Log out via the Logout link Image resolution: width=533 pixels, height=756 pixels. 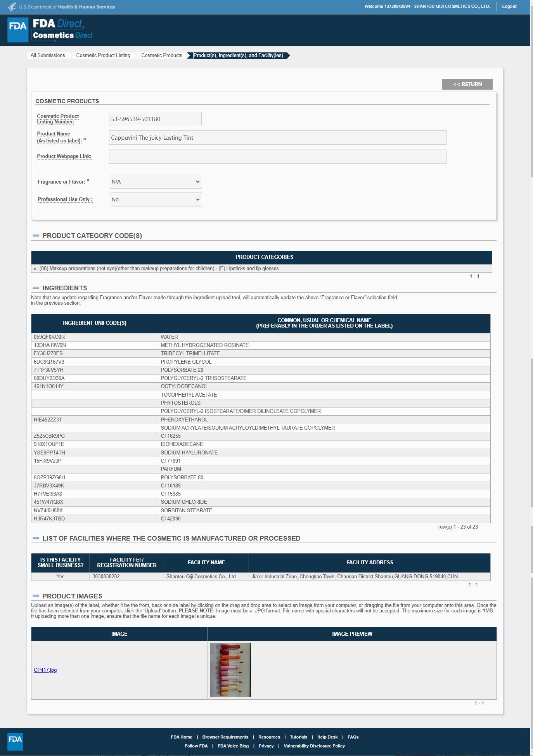coord(509,6)
